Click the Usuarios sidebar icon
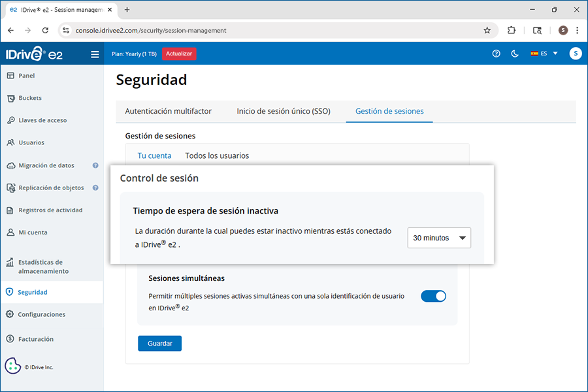Screen dimensions: 588x392 (x=11, y=142)
